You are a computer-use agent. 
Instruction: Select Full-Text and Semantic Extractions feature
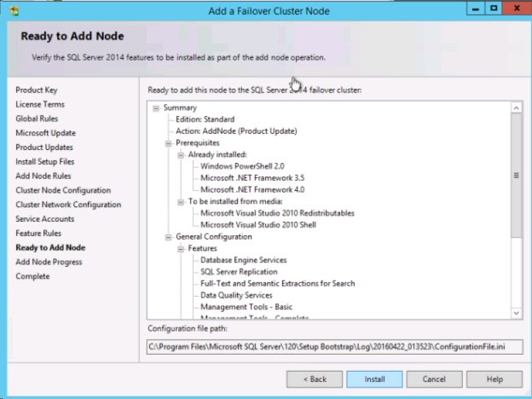coord(278,283)
